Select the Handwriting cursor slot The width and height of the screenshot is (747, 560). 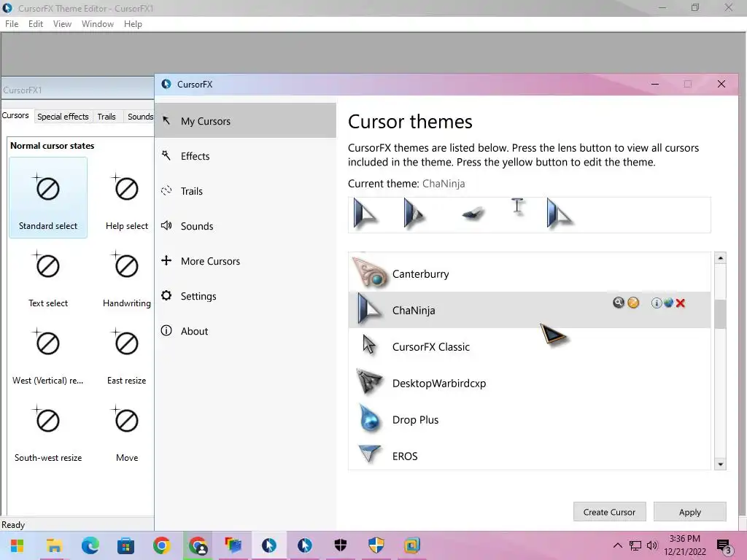pyautogui.click(x=127, y=276)
